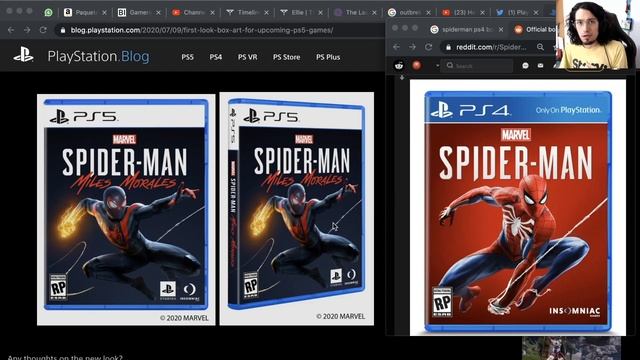Go forward in the PlayStation Blog window
The width and height of the screenshot is (640, 360).
(x=27, y=30)
